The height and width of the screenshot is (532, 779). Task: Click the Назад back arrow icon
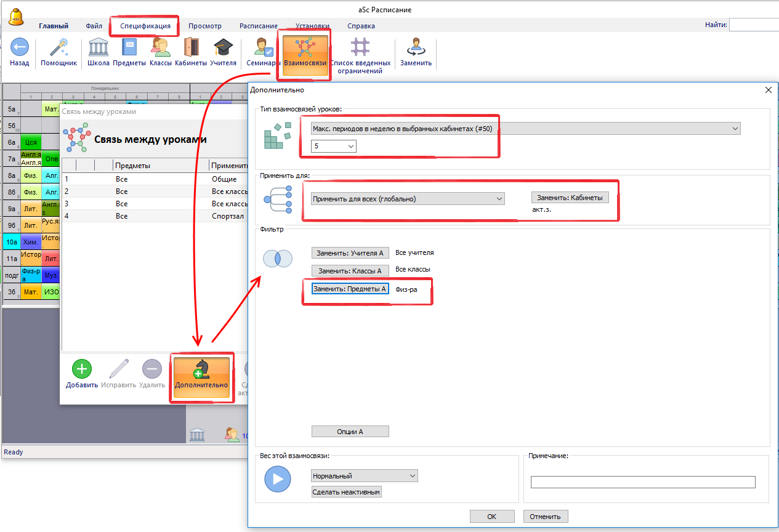[x=19, y=48]
